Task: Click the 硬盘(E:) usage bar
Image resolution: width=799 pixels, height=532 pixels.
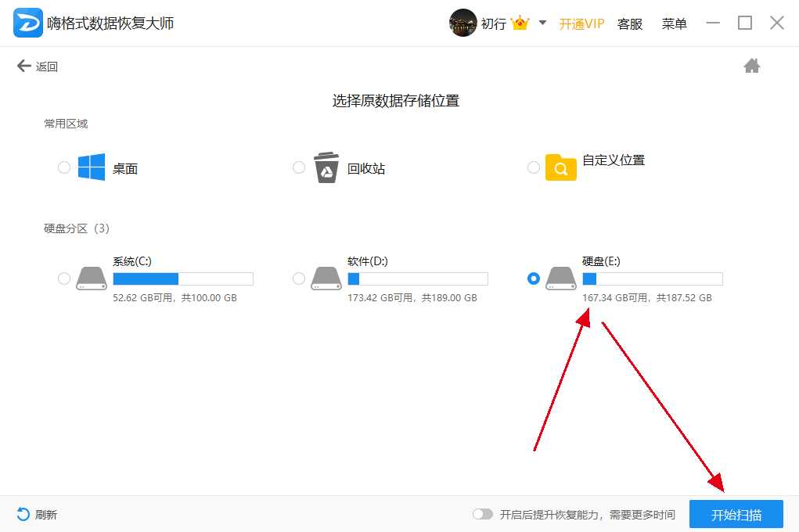Action: pyautogui.click(x=653, y=279)
